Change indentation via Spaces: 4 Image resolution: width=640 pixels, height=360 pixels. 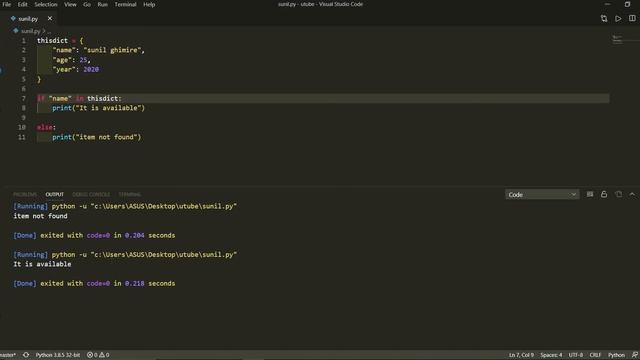(x=551, y=355)
